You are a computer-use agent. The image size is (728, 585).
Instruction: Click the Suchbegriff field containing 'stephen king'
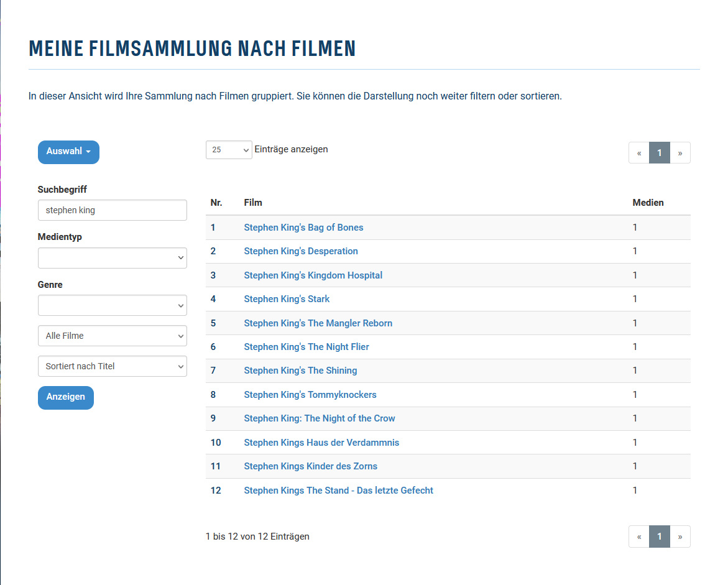(x=113, y=210)
